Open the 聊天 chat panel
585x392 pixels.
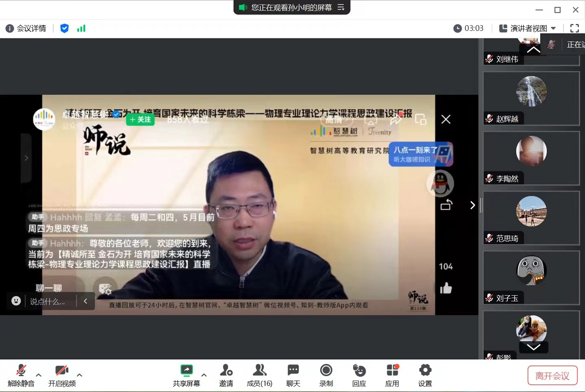click(x=293, y=370)
